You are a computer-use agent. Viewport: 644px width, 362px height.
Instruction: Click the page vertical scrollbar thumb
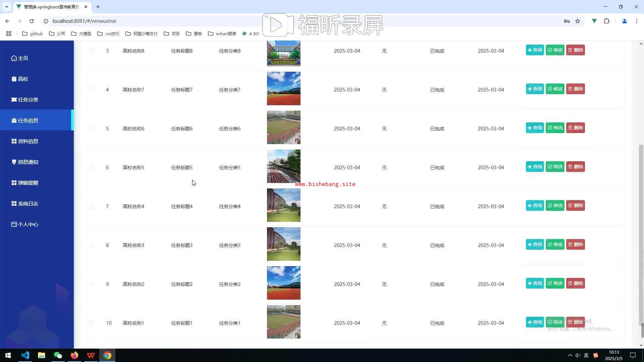pos(641,235)
